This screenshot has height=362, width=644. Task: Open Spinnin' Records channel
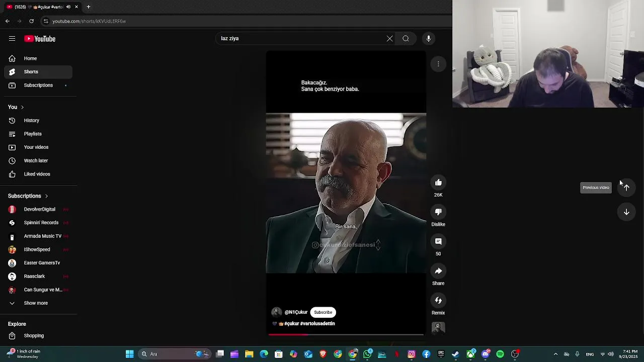[38, 223]
